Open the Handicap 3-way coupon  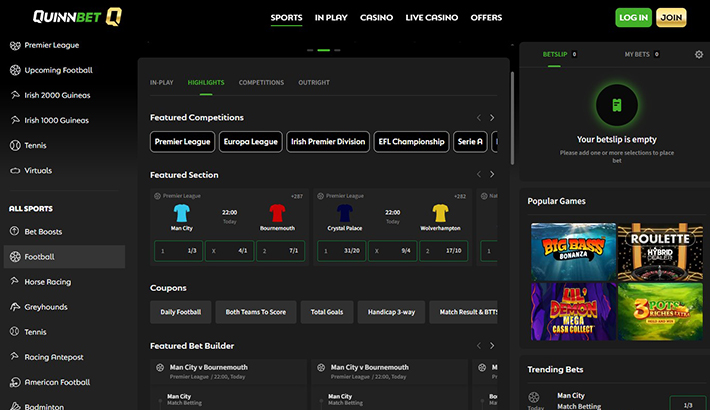(391, 312)
